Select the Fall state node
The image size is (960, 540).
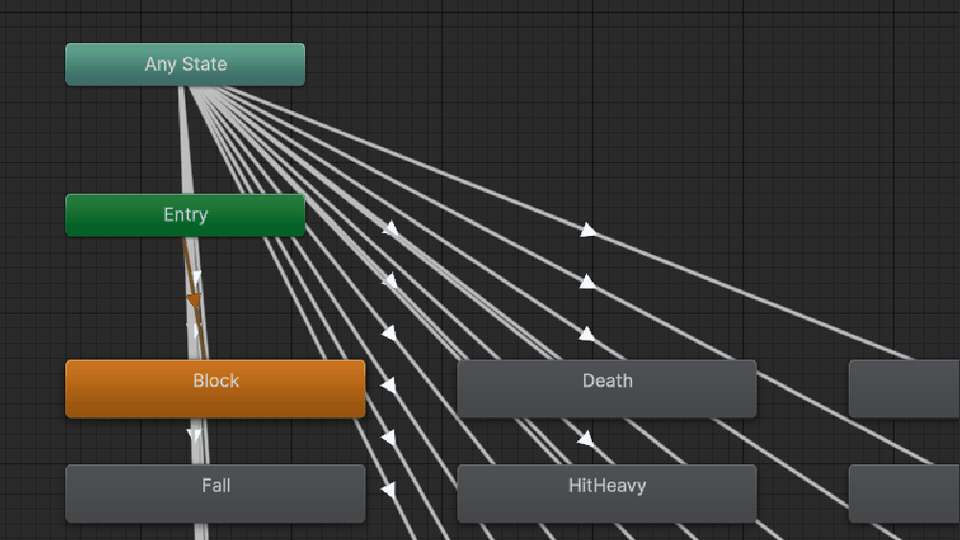point(216,493)
